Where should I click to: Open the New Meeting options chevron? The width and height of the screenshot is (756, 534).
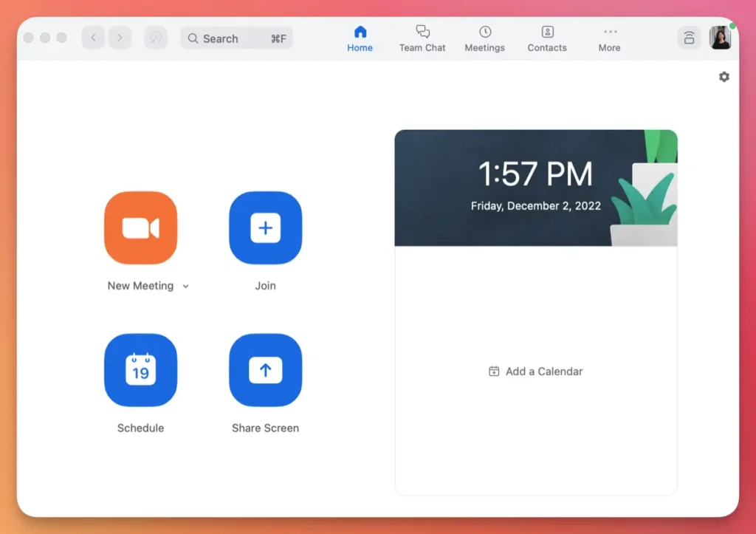tap(185, 286)
